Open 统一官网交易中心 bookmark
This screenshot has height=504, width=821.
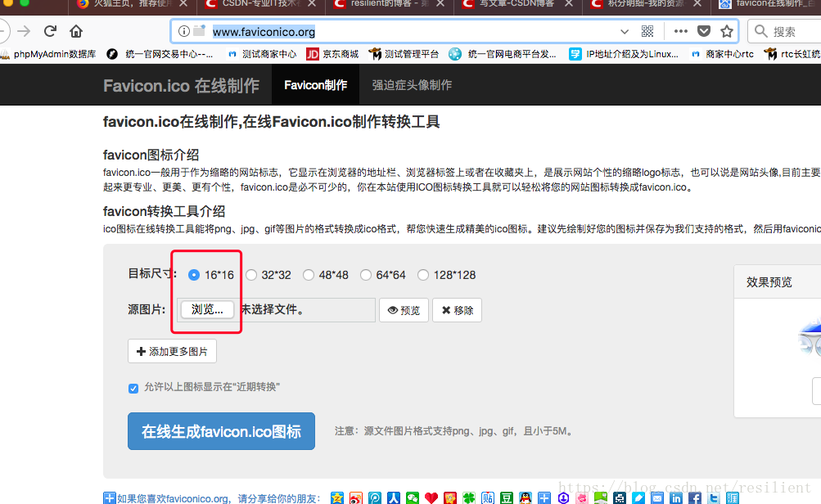pyautogui.click(x=160, y=54)
